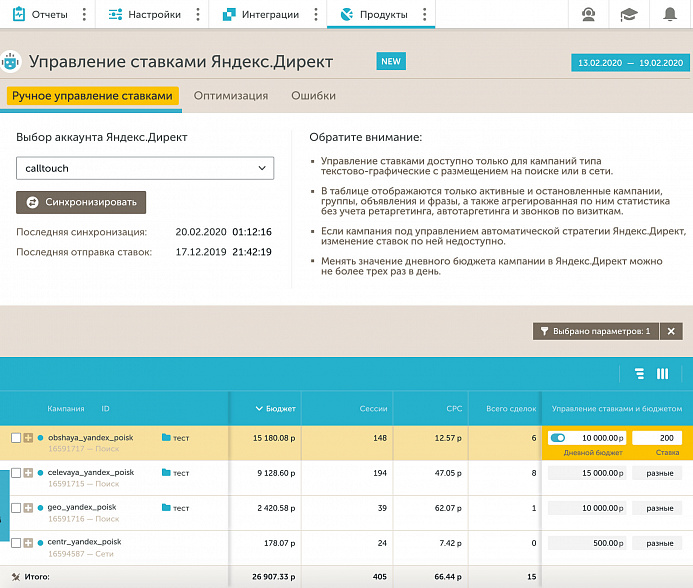The image size is (693, 588).
Task: Toggle the daily budget switch for obshaya_yandex_poisk
Action: (x=558, y=438)
